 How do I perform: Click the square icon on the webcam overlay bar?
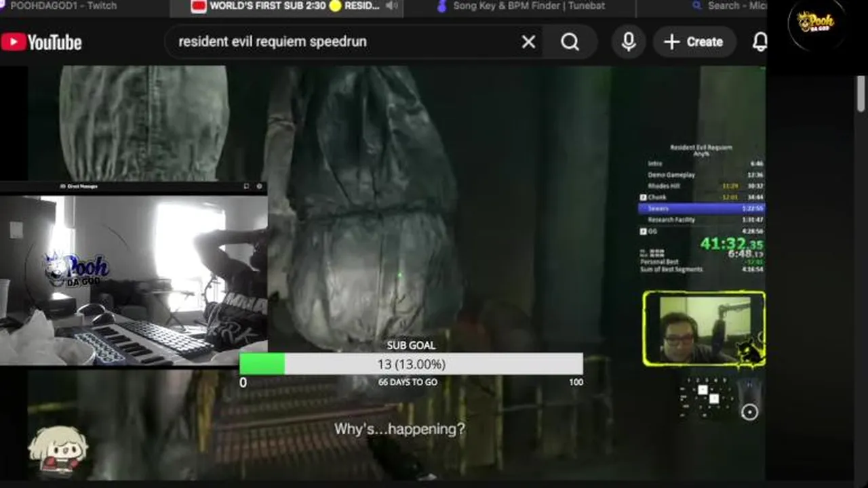[x=246, y=186]
